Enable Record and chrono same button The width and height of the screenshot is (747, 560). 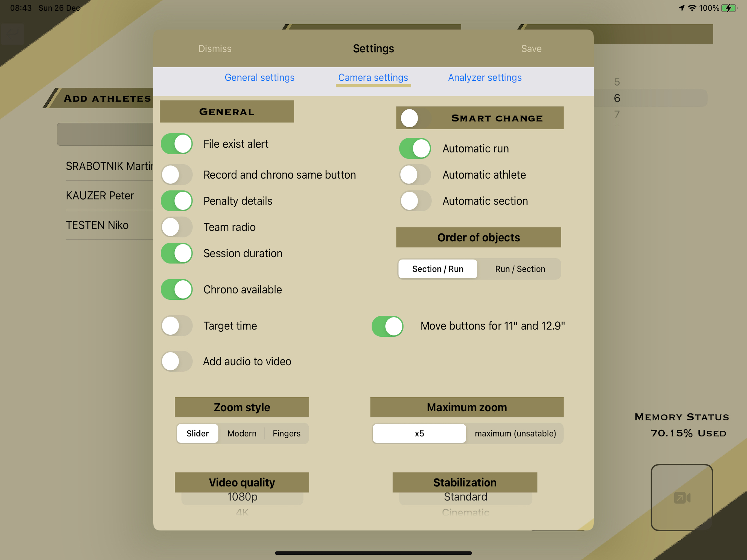click(177, 175)
